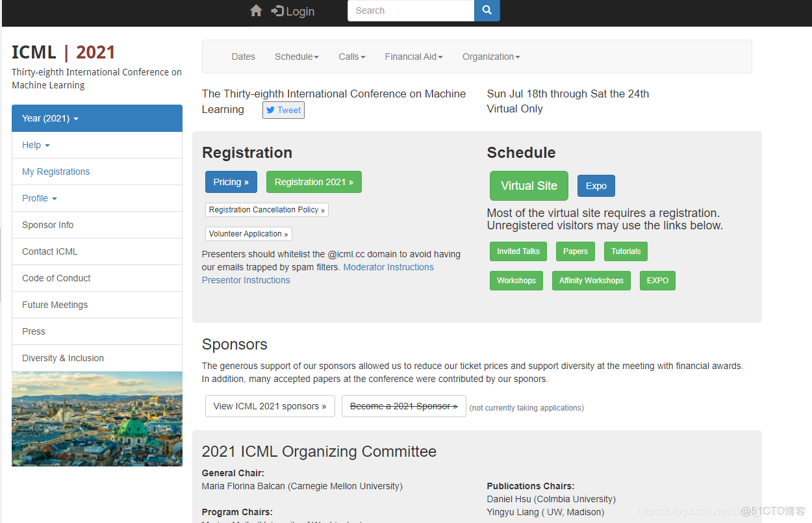Click View ICML 2021 sponsors button

click(x=270, y=406)
